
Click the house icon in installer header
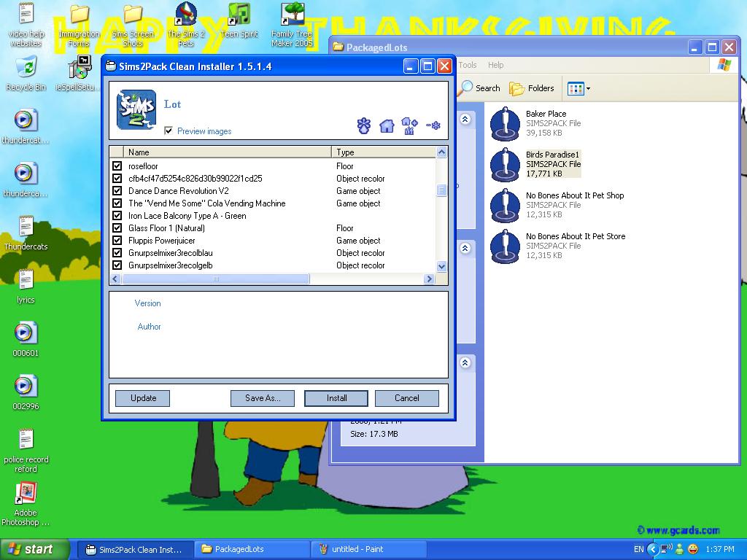(387, 125)
